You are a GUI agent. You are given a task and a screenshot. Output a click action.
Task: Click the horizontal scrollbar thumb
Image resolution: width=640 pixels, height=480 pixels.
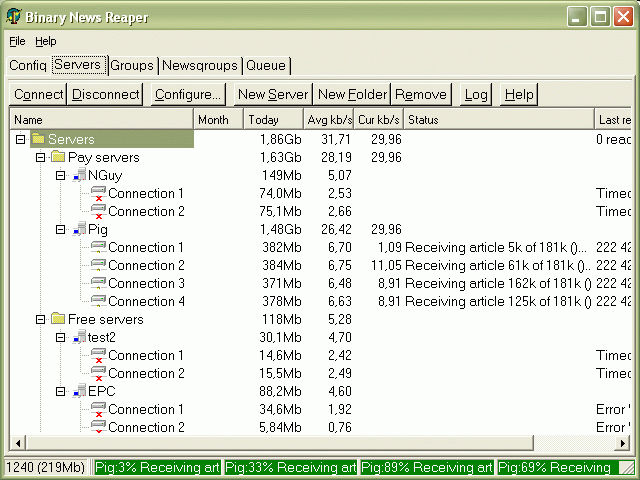280,443
